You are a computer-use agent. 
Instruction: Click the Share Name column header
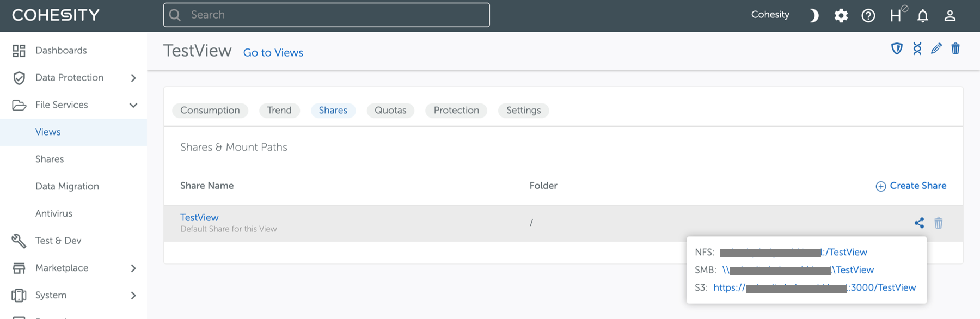point(207,186)
